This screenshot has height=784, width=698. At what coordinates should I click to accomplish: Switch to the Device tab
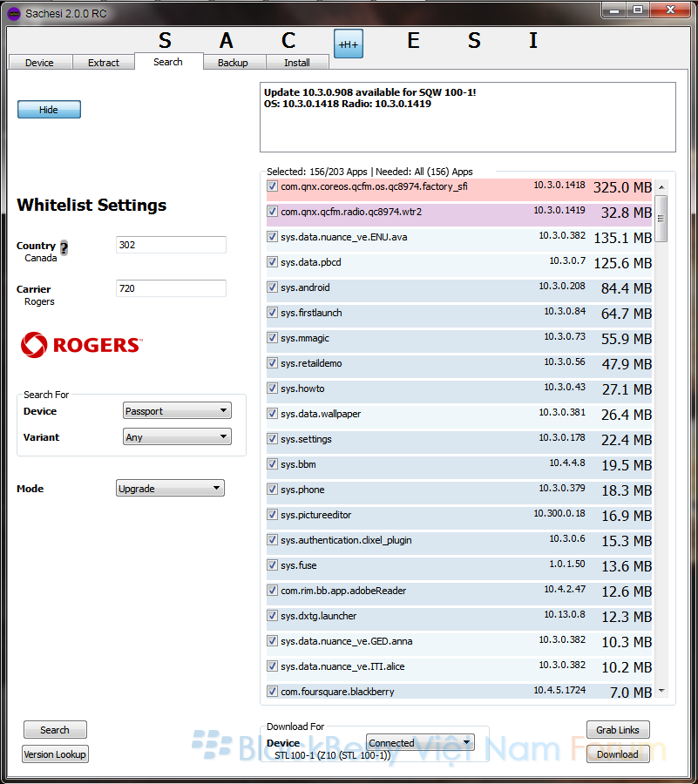click(39, 63)
